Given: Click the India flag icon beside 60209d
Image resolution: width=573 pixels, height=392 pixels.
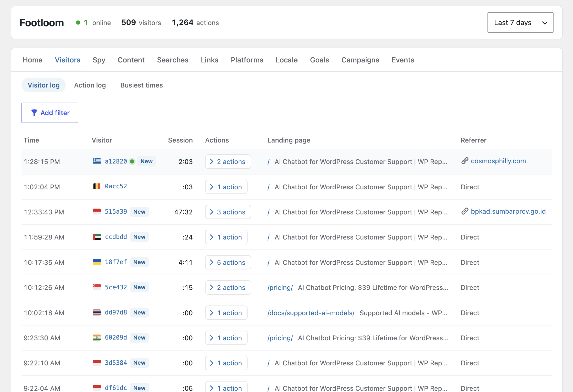Looking at the screenshot, I should point(97,337).
